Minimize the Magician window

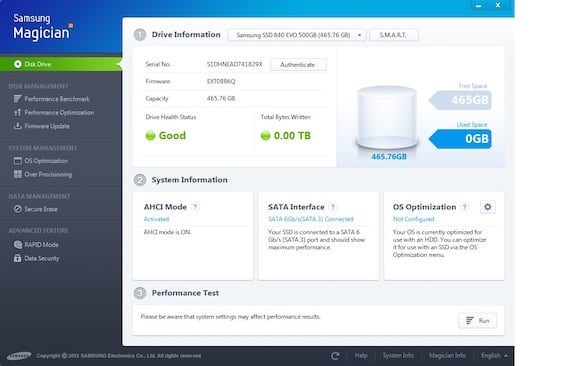pos(479,5)
